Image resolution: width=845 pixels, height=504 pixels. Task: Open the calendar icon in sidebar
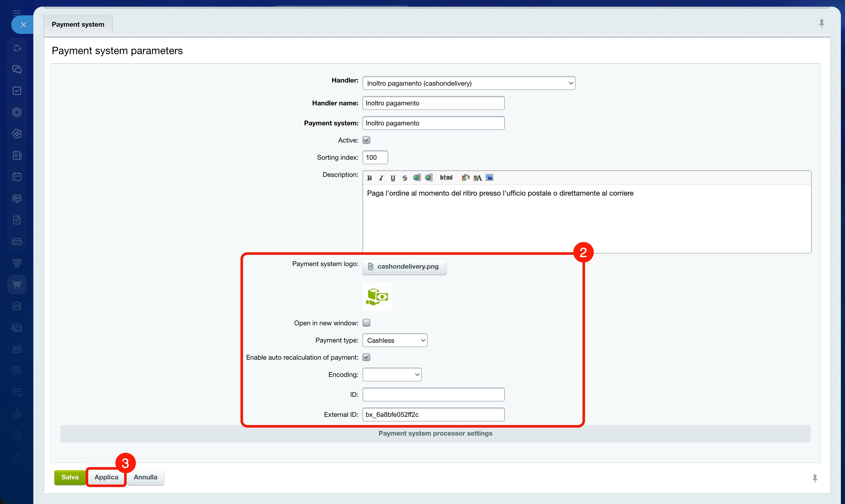[x=17, y=177]
